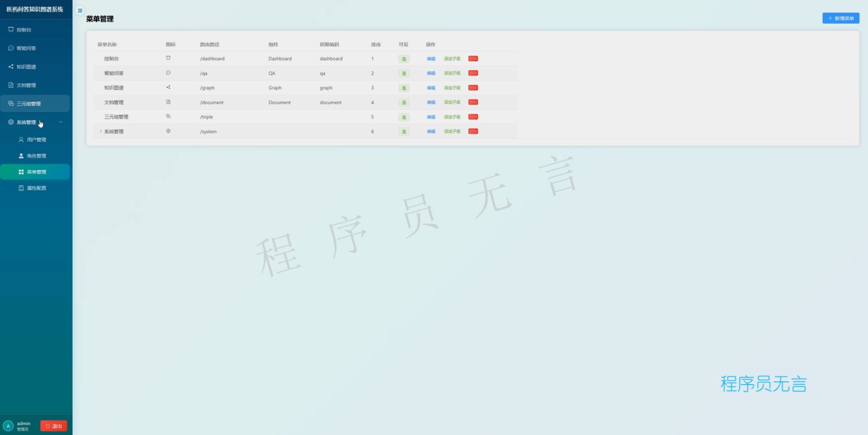Click the share icon in 知识图谱 row

168,87
